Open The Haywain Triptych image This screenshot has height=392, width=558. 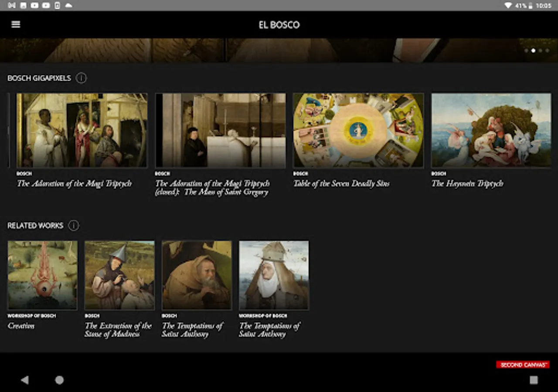(x=491, y=130)
